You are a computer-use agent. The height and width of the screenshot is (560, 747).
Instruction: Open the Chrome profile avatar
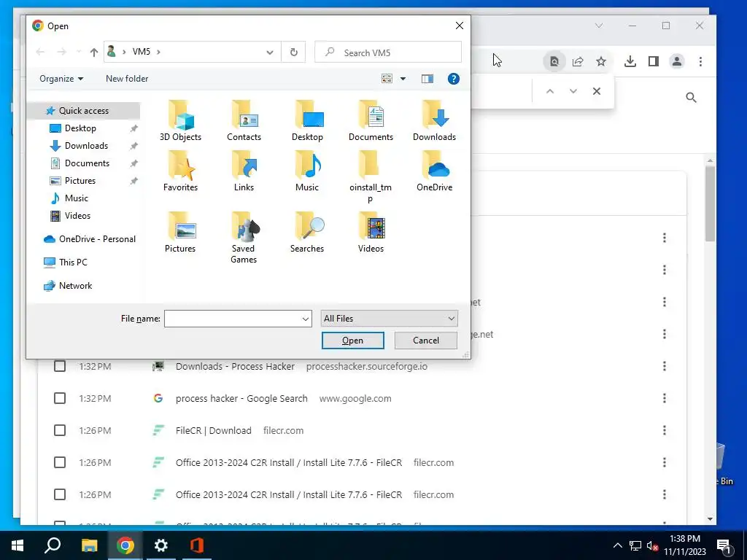coord(677,61)
